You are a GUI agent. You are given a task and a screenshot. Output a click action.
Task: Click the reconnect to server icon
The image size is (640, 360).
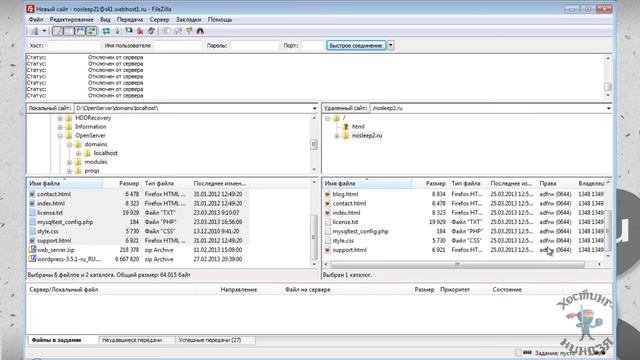coord(151,31)
